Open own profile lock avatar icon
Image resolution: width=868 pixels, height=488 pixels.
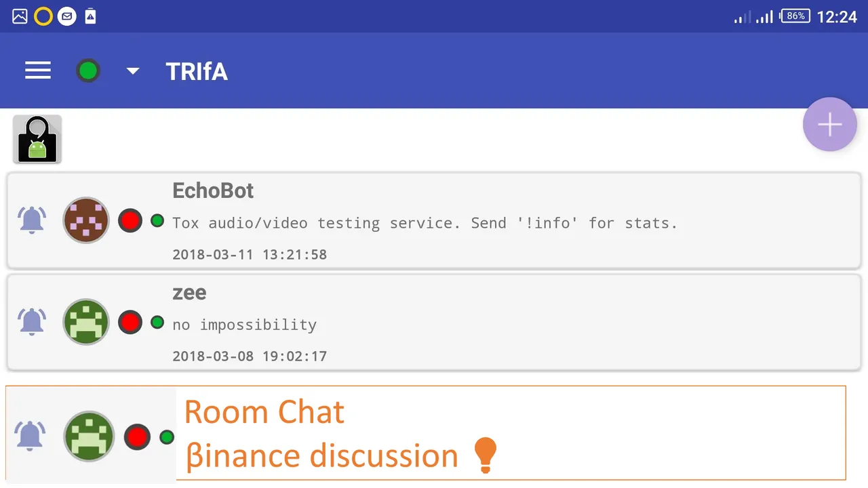click(x=37, y=139)
